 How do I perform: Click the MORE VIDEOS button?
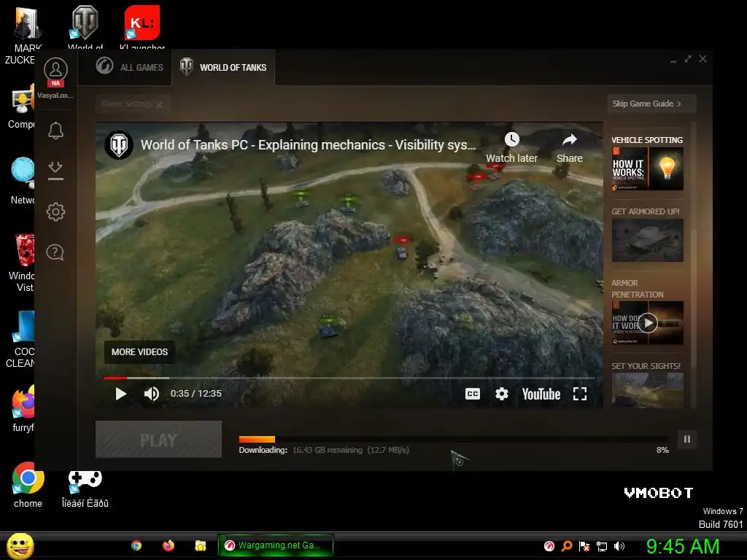(x=139, y=352)
